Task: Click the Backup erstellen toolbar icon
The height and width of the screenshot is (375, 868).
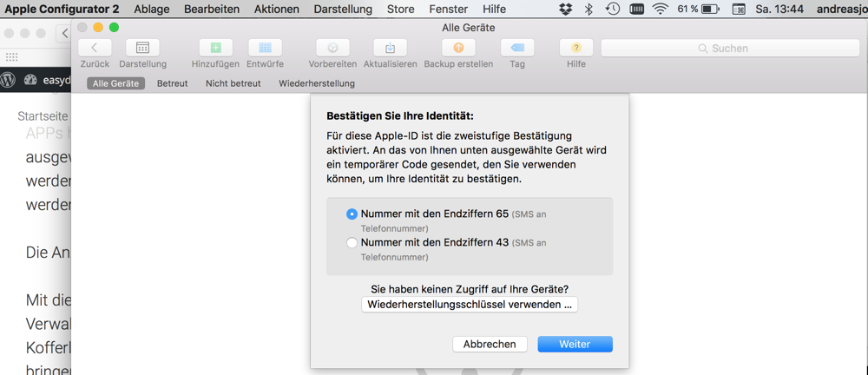Action: pos(458,48)
